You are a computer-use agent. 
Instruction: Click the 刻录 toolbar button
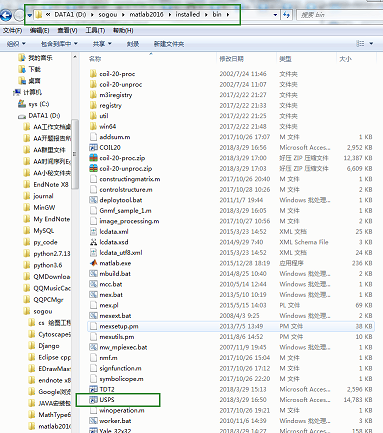point(133,44)
